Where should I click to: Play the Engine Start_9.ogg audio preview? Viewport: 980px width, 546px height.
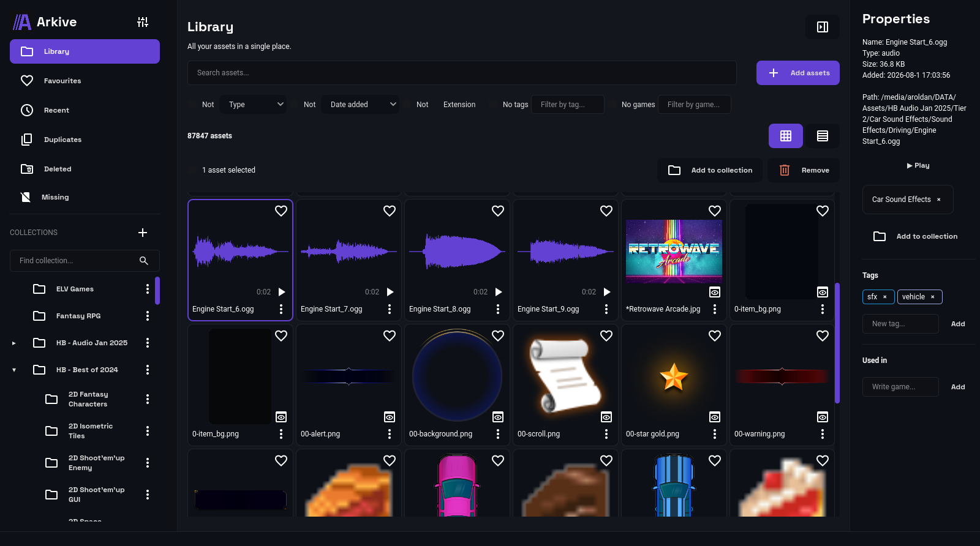tap(607, 292)
